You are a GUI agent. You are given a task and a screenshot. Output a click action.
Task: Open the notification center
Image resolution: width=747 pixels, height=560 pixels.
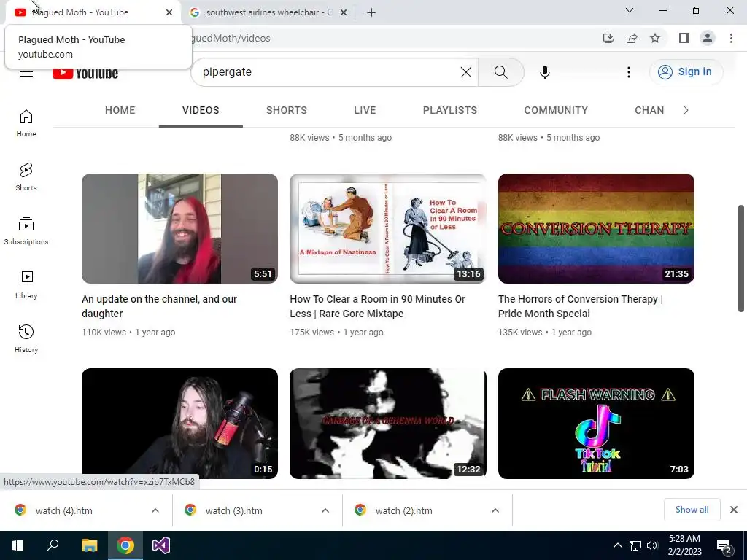(724, 546)
